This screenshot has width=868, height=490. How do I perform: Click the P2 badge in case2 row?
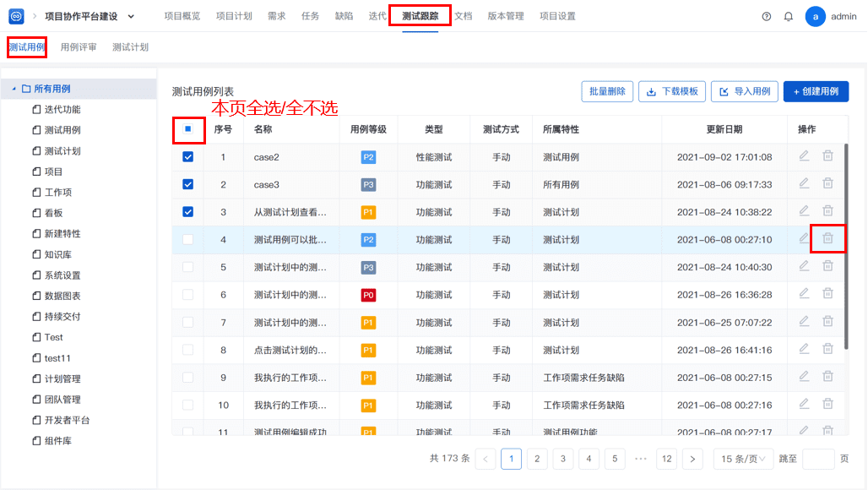(368, 157)
